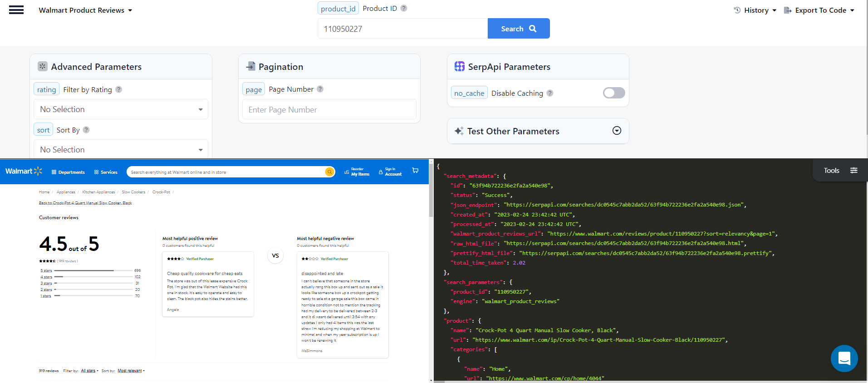Click the Page Number help icon
Screen dimensions: 868x383
pyautogui.click(x=320, y=89)
